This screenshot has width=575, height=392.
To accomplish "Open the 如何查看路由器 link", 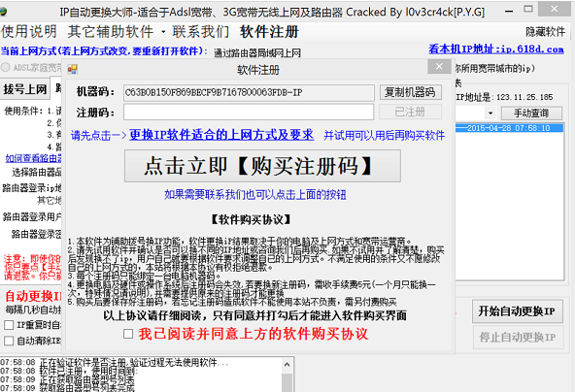I will coord(33,158).
